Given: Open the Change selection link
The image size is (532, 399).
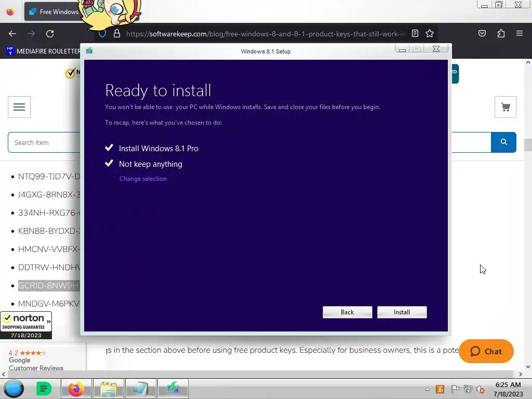Looking at the screenshot, I should (143, 179).
